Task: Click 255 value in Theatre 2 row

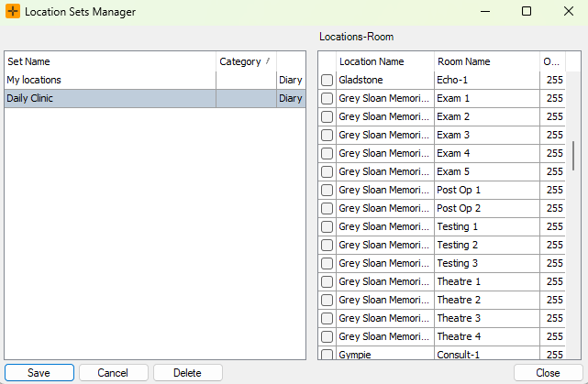Action: tap(555, 300)
